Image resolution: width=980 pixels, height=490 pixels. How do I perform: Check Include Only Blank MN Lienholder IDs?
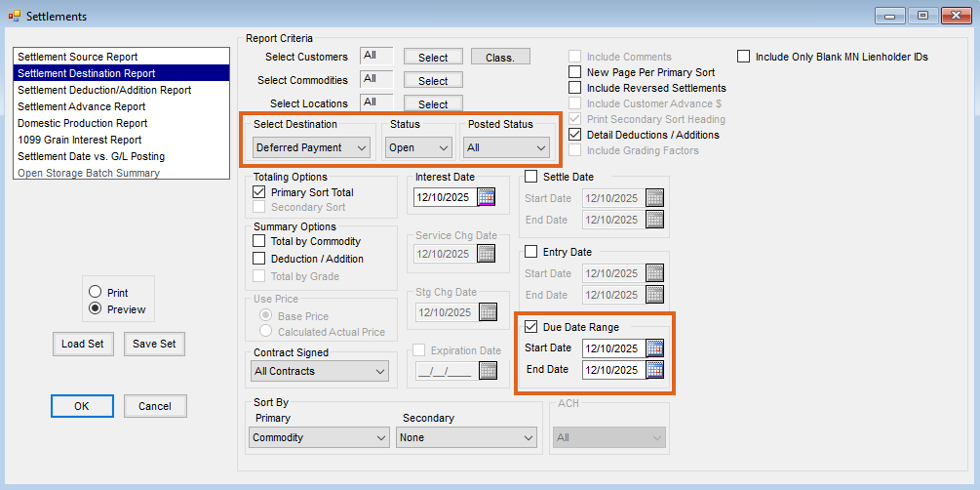pos(743,57)
